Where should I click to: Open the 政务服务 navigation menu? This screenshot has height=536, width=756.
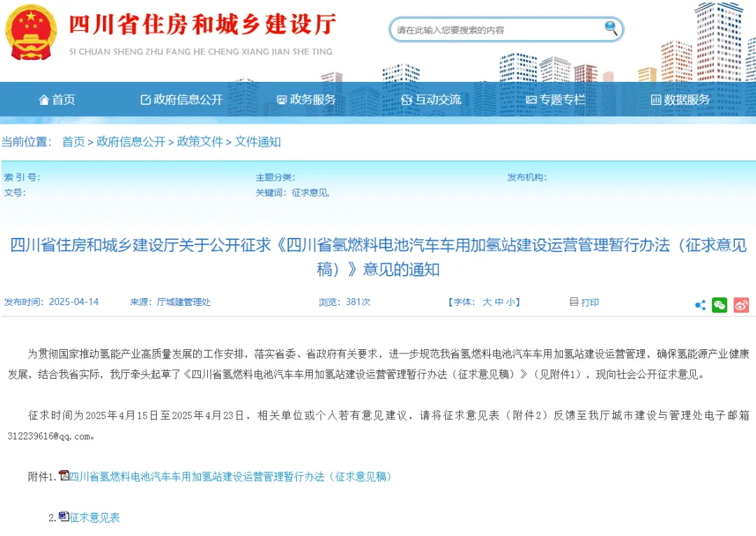click(306, 100)
